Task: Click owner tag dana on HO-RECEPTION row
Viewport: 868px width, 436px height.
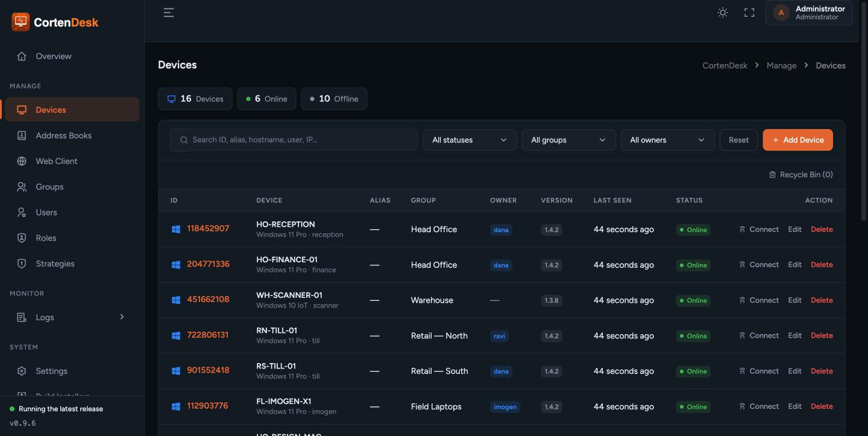Action: coord(501,230)
